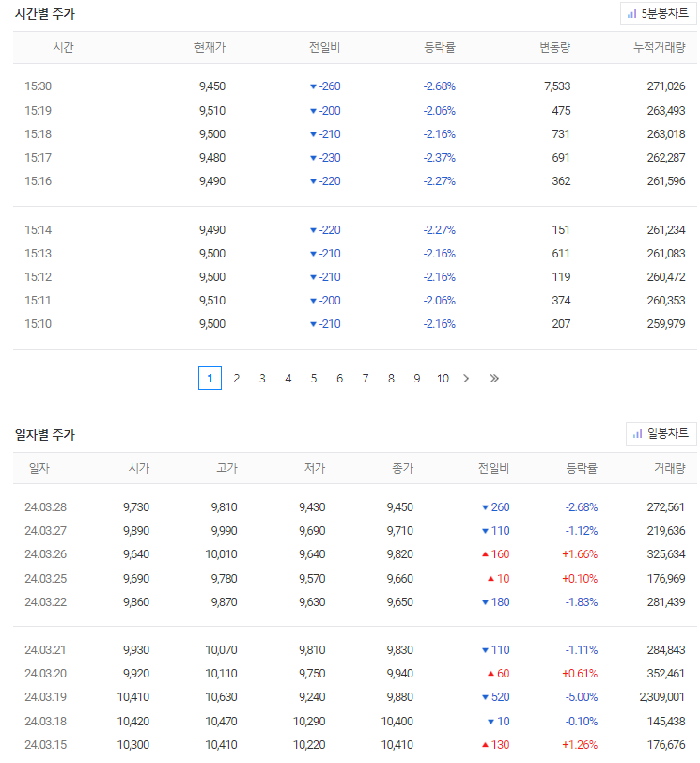Image resolution: width=700 pixels, height=763 pixels.
Task: Click the 저가 column header
Action: pos(315,468)
